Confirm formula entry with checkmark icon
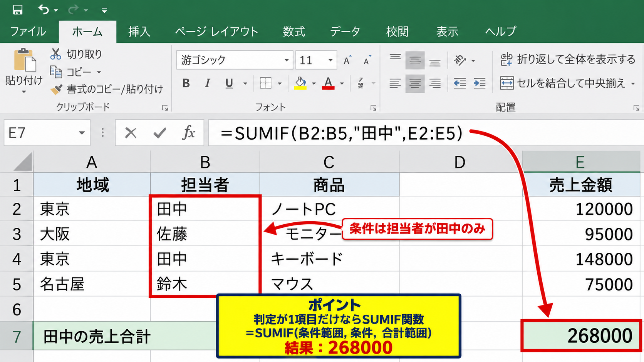This screenshot has height=362, width=644. pyautogui.click(x=159, y=133)
